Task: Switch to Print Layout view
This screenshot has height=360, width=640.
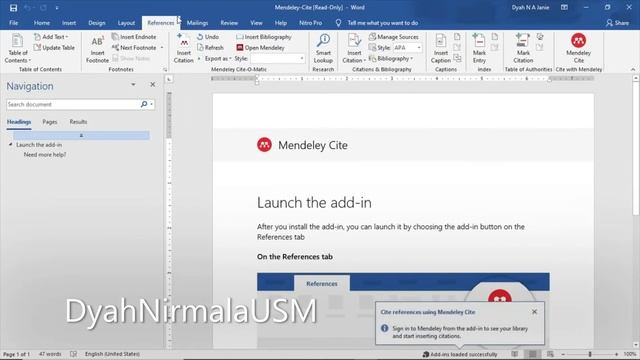Action: [x=532, y=354]
